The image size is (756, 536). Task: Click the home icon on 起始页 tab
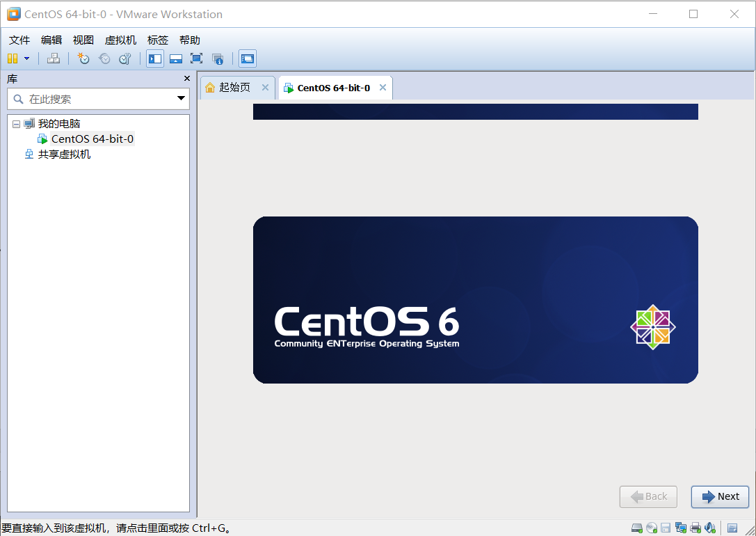click(x=210, y=87)
